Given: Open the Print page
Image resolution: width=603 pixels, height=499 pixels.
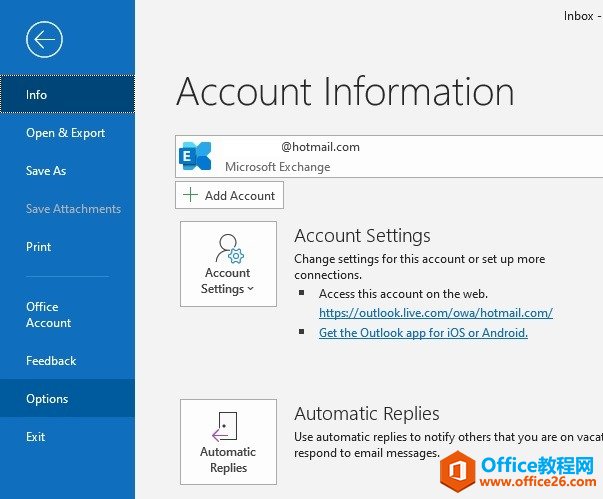Looking at the screenshot, I should coord(67,247).
